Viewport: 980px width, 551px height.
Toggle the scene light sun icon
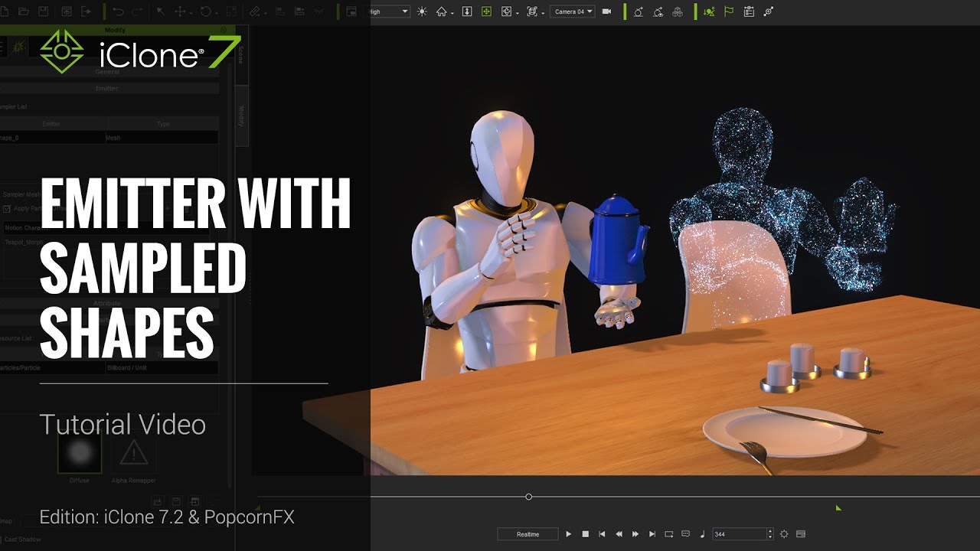tap(421, 11)
